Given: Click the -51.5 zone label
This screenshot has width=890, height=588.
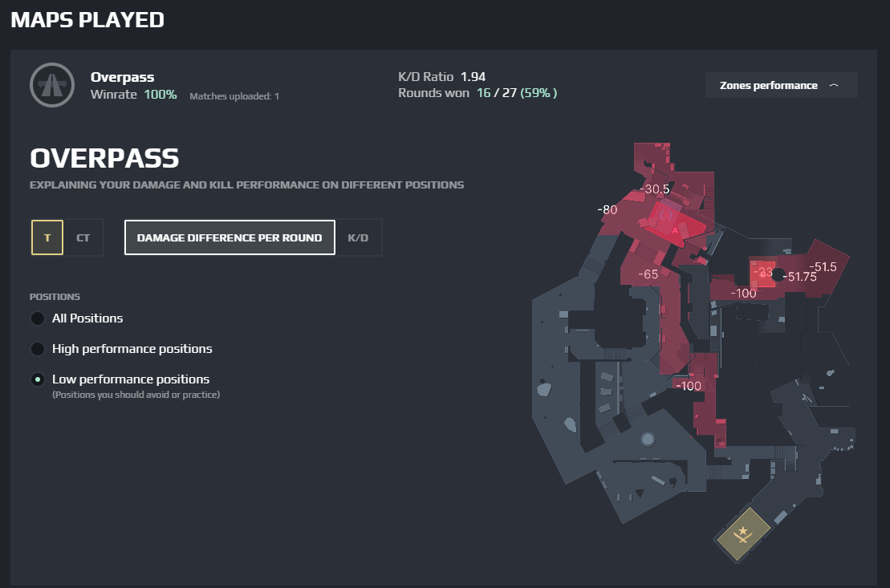Looking at the screenshot, I should click(823, 266).
